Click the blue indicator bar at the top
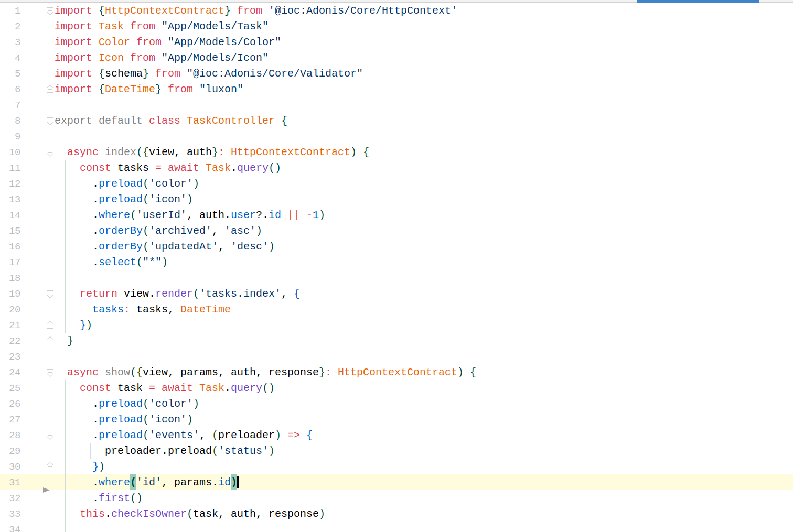Screen dimensions: 793x532 [x=698, y=2]
